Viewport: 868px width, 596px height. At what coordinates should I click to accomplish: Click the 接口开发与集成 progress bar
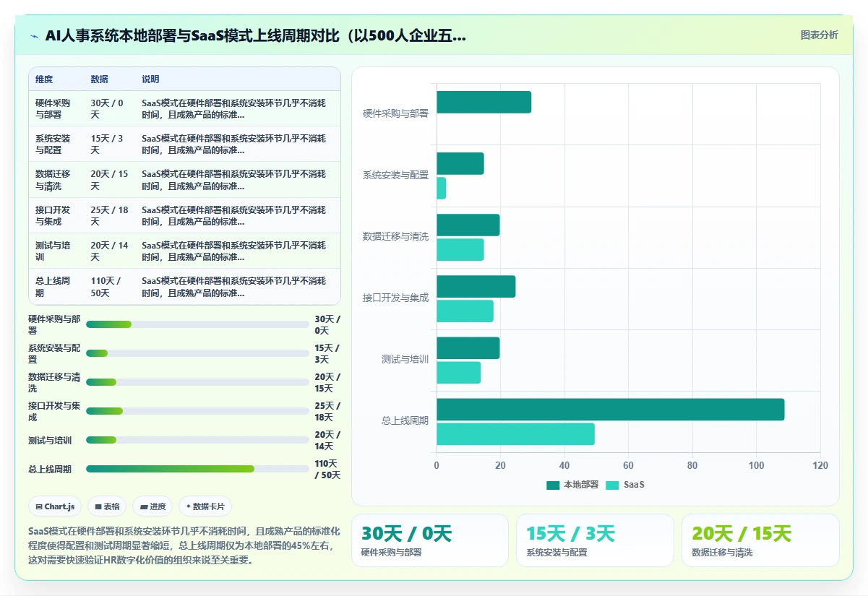(x=197, y=411)
